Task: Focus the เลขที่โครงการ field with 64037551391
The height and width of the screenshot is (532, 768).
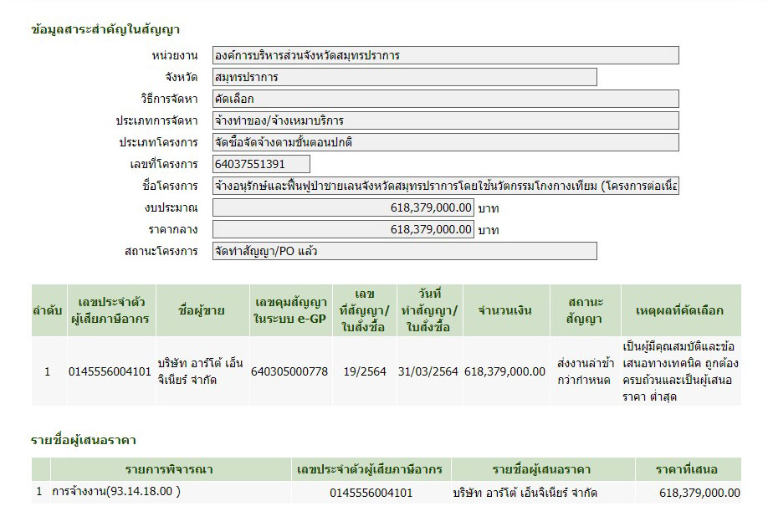Action: (x=261, y=164)
